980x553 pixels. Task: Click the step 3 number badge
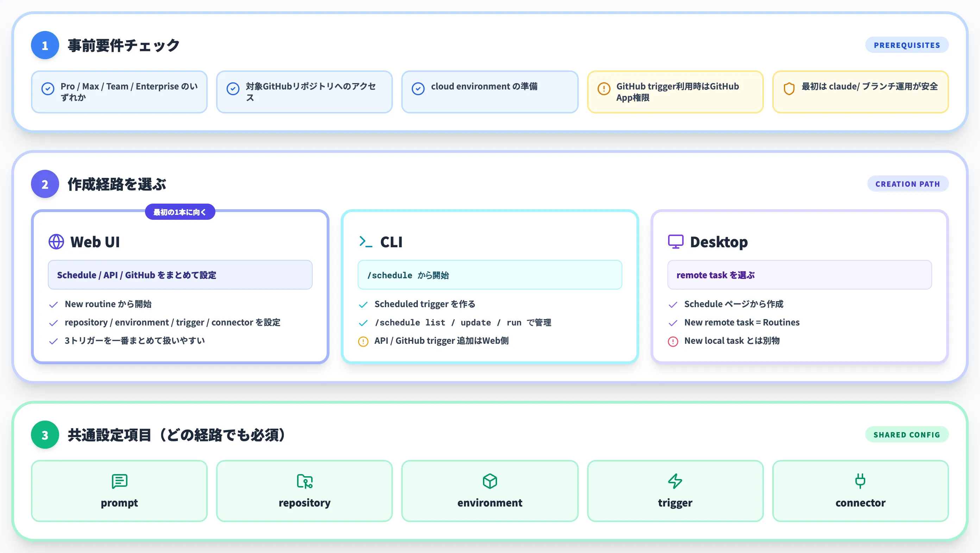45,435
